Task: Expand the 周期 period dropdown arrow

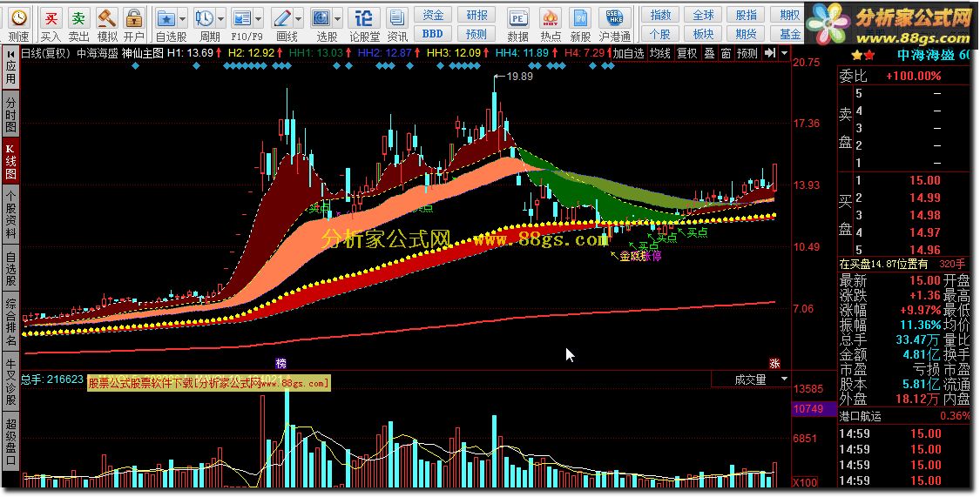Action: pyautogui.click(x=220, y=18)
